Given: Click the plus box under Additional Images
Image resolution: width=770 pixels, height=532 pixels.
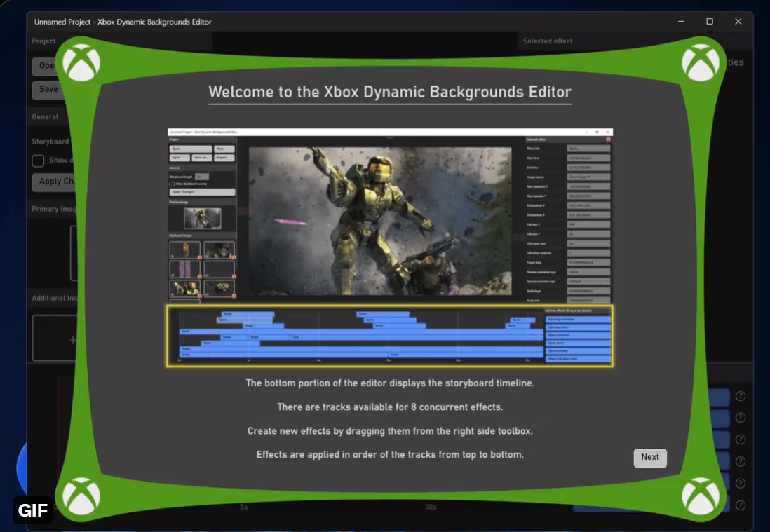Looking at the screenshot, I should (x=54, y=338).
